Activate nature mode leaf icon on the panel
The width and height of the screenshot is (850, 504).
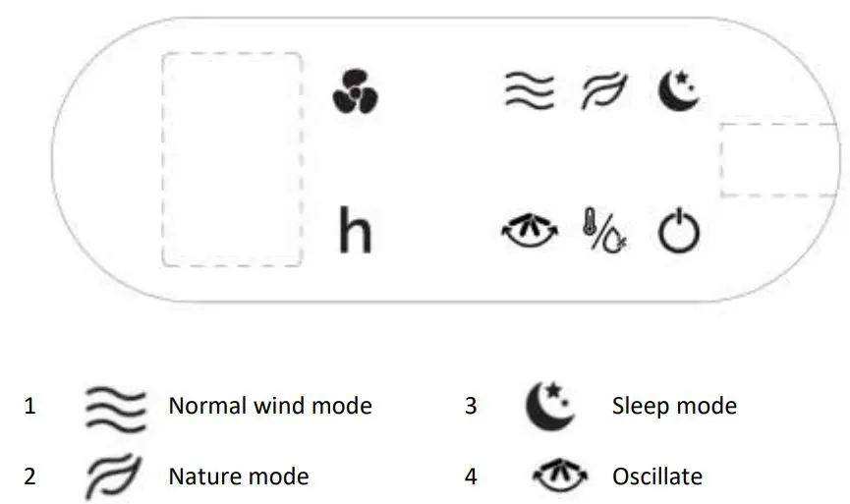pos(602,91)
